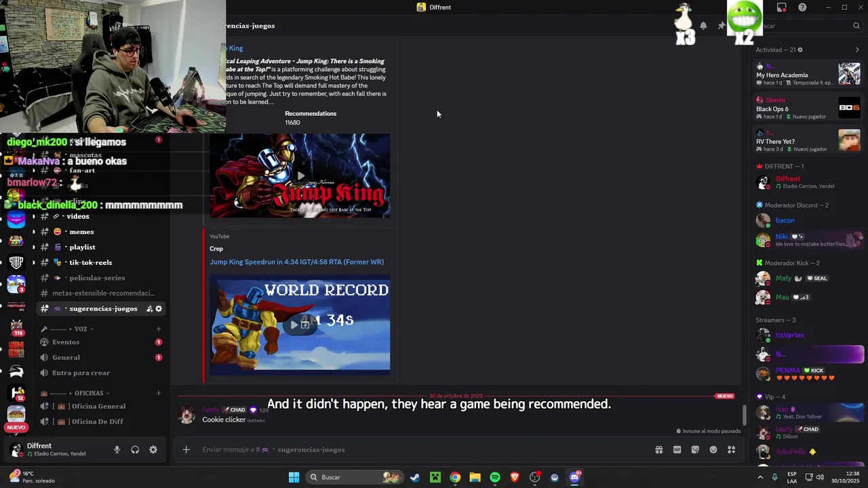The image size is (868, 488).
Task: Open the GIF picker
Action: click(677, 449)
